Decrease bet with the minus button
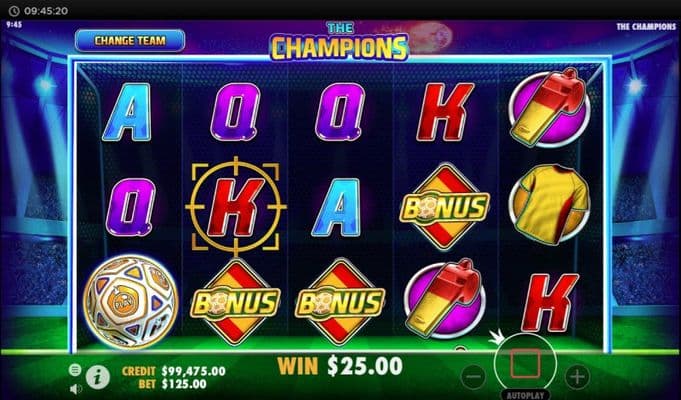Screen dimensions: 681x400 click(473, 376)
